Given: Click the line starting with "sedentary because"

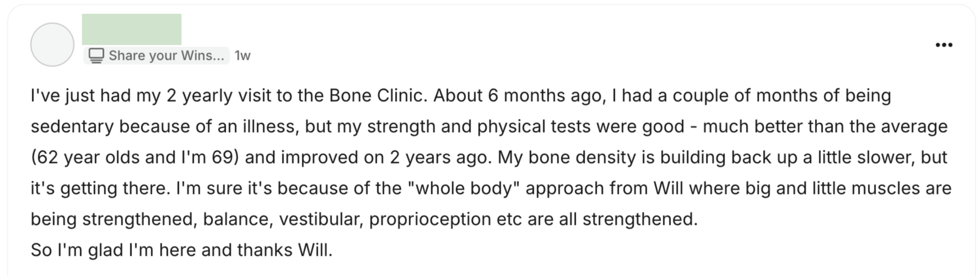Looking at the screenshot, I should pyautogui.click(x=489, y=127).
